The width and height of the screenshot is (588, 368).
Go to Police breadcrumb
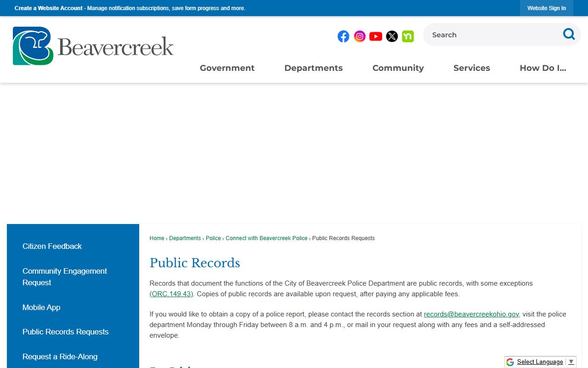213,238
